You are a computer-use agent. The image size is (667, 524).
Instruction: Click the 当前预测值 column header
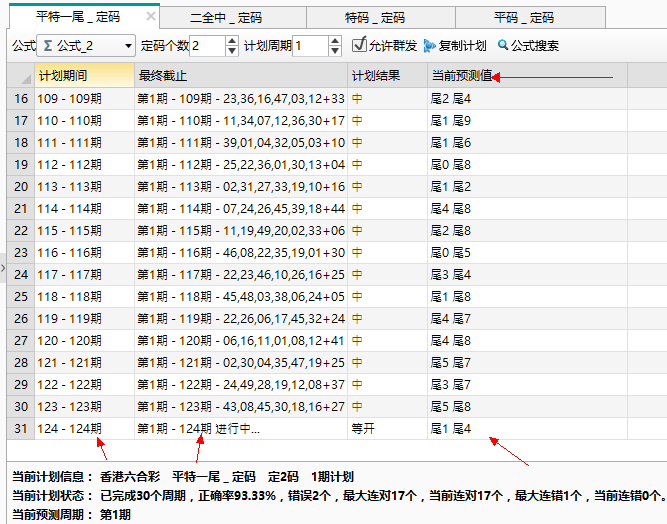coord(461,76)
